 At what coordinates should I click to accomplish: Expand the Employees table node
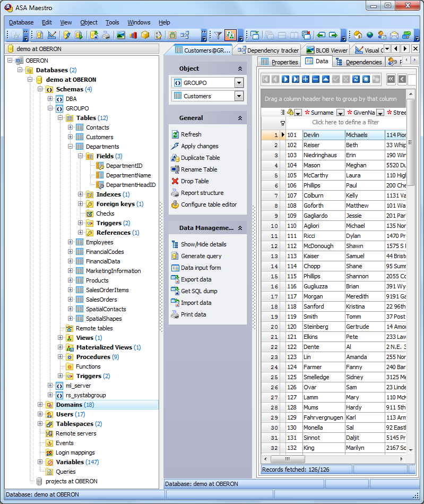point(71,242)
